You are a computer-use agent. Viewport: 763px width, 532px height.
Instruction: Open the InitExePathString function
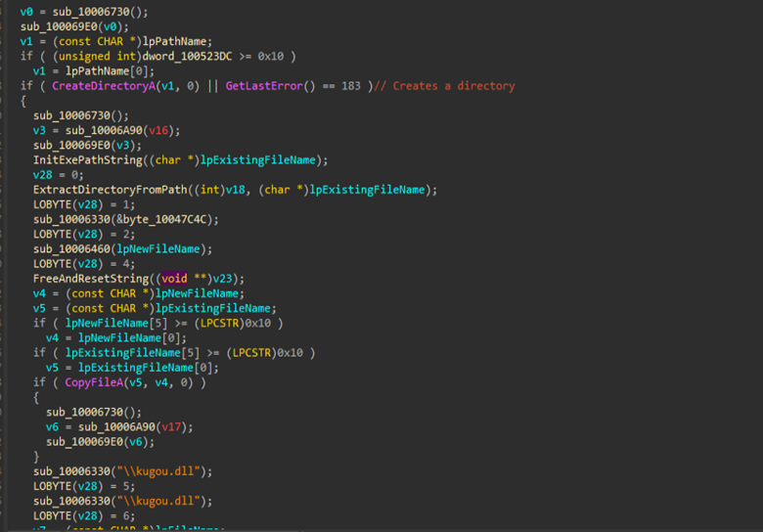coord(91,159)
